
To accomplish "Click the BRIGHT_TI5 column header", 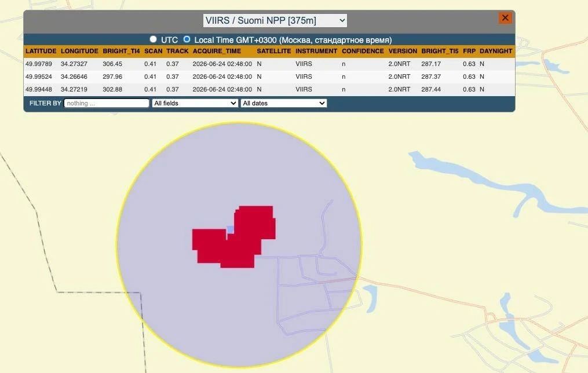I will coord(440,51).
